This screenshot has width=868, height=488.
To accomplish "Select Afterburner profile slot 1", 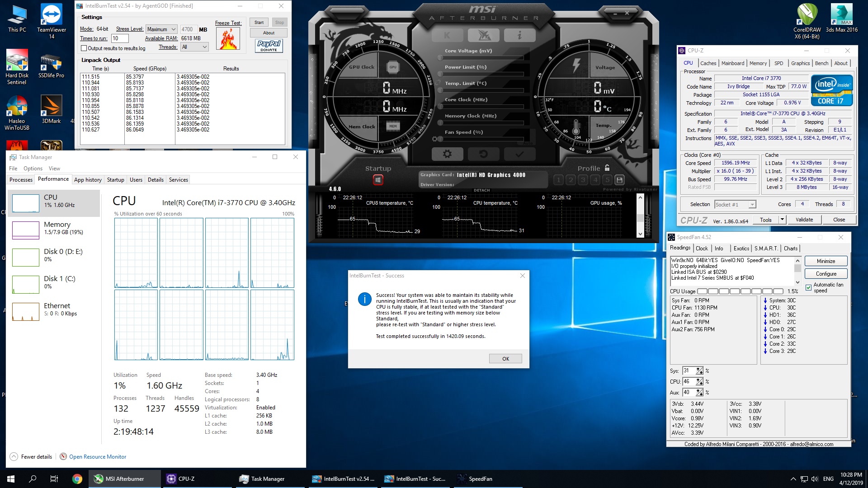I will [x=559, y=180].
